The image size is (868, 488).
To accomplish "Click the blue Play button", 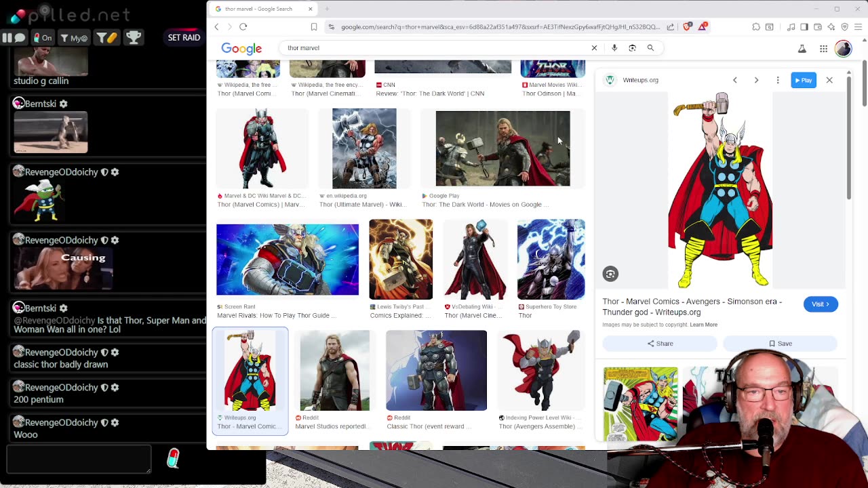I will (804, 80).
